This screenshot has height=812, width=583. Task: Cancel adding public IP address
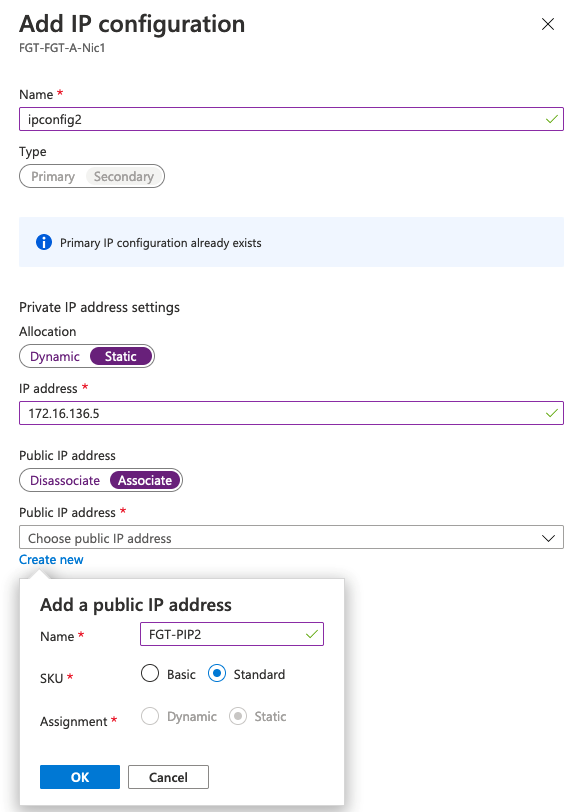pyautogui.click(x=168, y=777)
